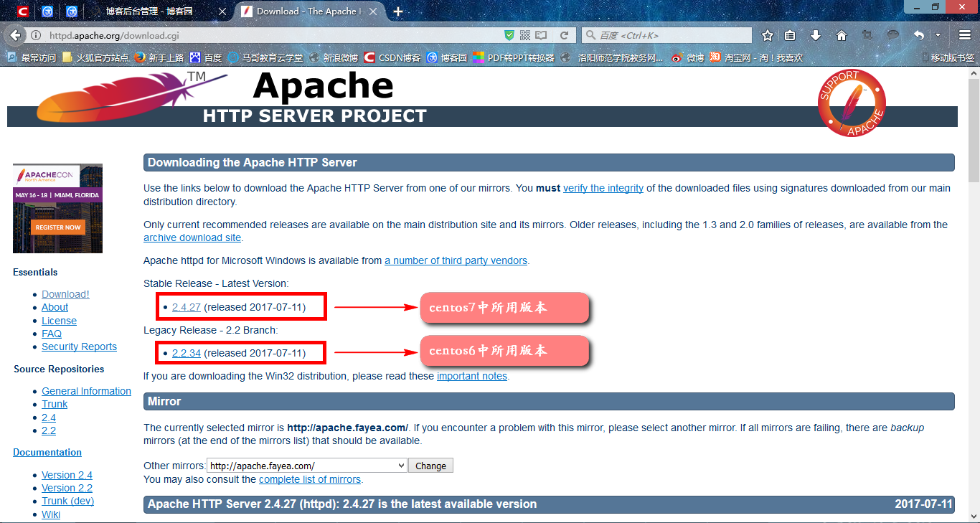This screenshot has width=980, height=523.
Task: Open the archive download site link
Action: pos(192,237)
